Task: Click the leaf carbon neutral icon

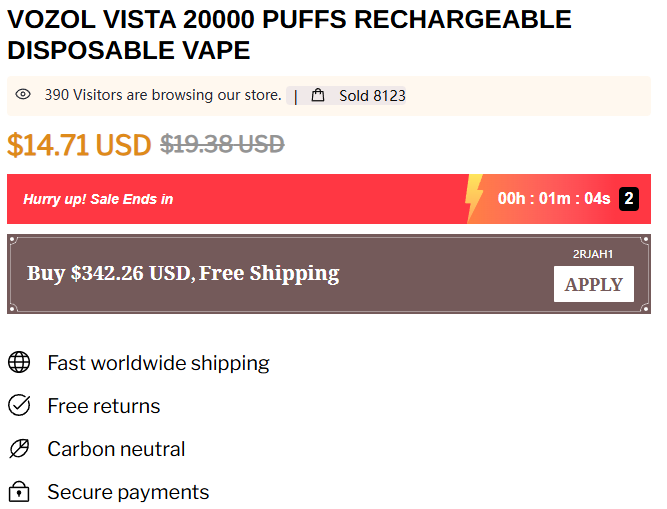Action: [19, 449]
